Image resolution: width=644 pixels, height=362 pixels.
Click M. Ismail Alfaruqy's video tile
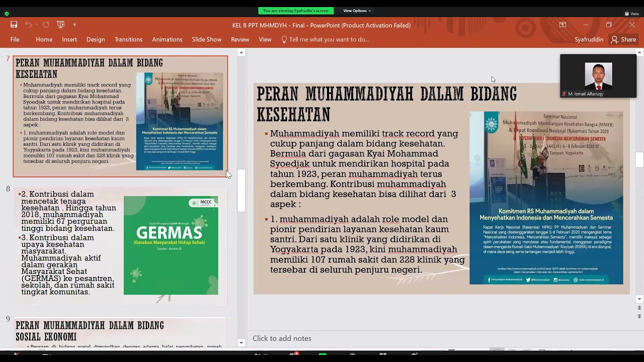(598, 76)
